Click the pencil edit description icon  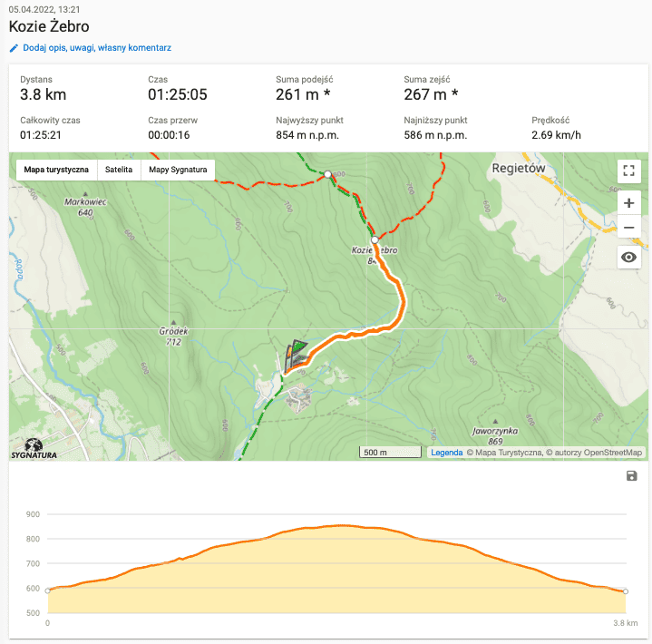point(14,48)
